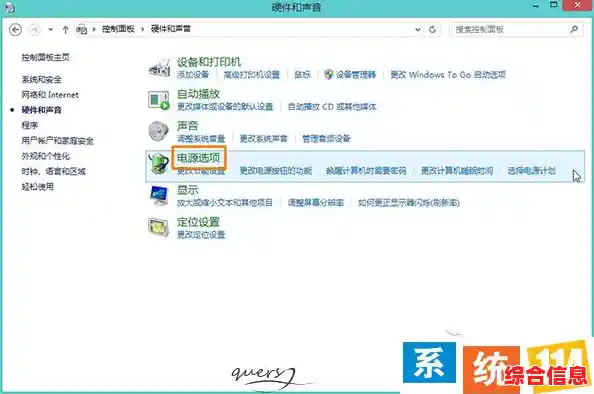
Task: Open 更改媒体或设备的默认设置
Action: coord(225,107)
